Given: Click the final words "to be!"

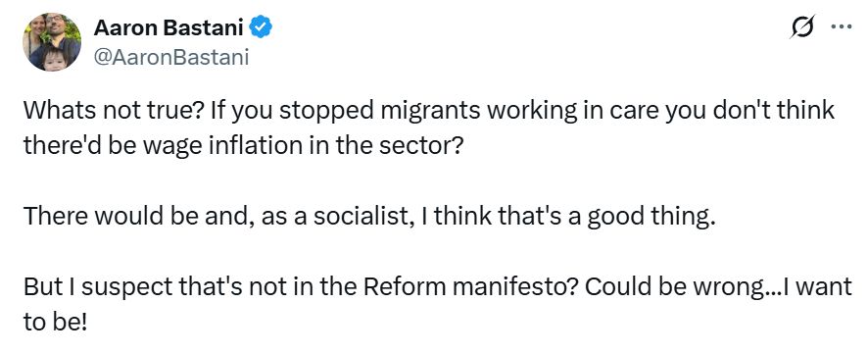Looking at the screenshot, I should pyautogui.click(x=55, y=323).
